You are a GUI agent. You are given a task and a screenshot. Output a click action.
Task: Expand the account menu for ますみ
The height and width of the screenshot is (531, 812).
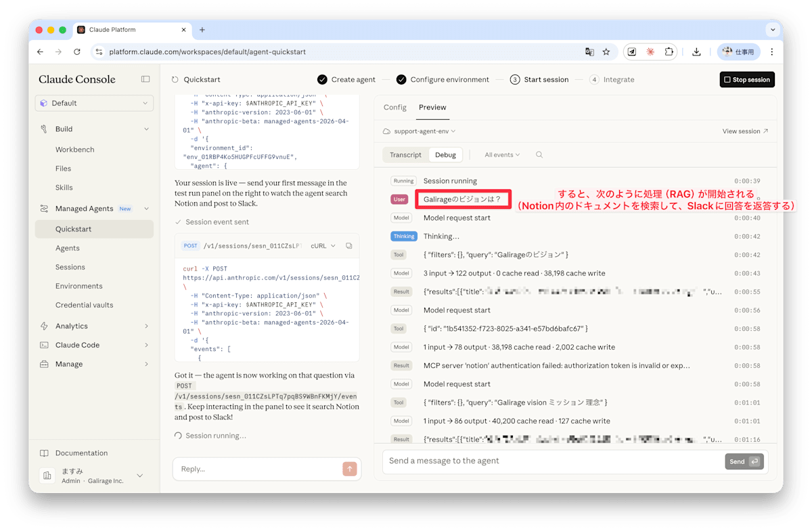(x=140, y=476)
